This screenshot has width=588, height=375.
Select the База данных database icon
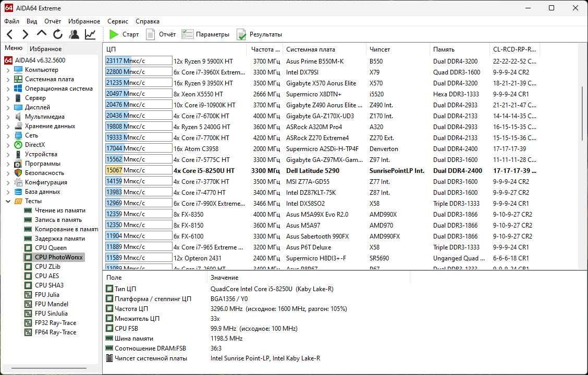[x=18, y=192]
